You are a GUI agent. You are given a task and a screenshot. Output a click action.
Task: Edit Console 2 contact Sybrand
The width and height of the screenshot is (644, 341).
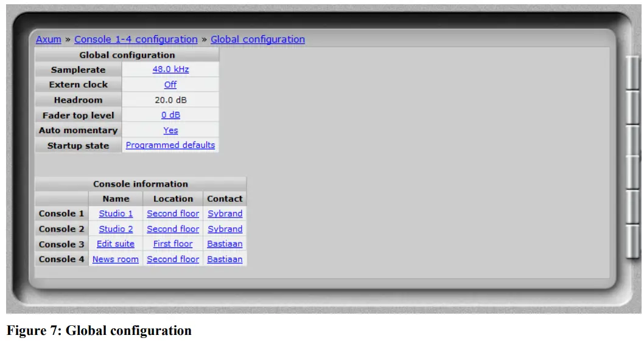coord(225,229)
